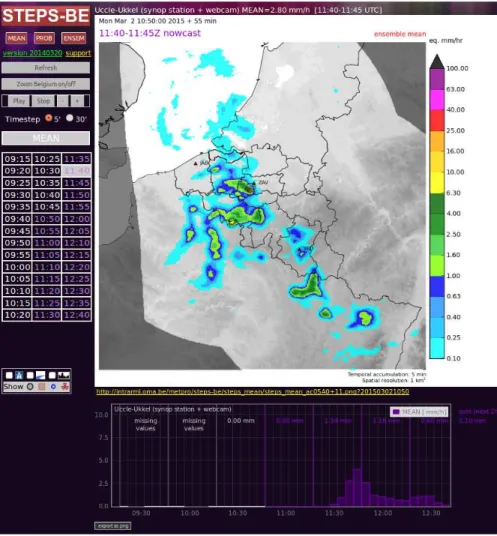Click the cyan 0.10 legend color
This screenshot has width=497, height=536.
[x=437, y=348]
